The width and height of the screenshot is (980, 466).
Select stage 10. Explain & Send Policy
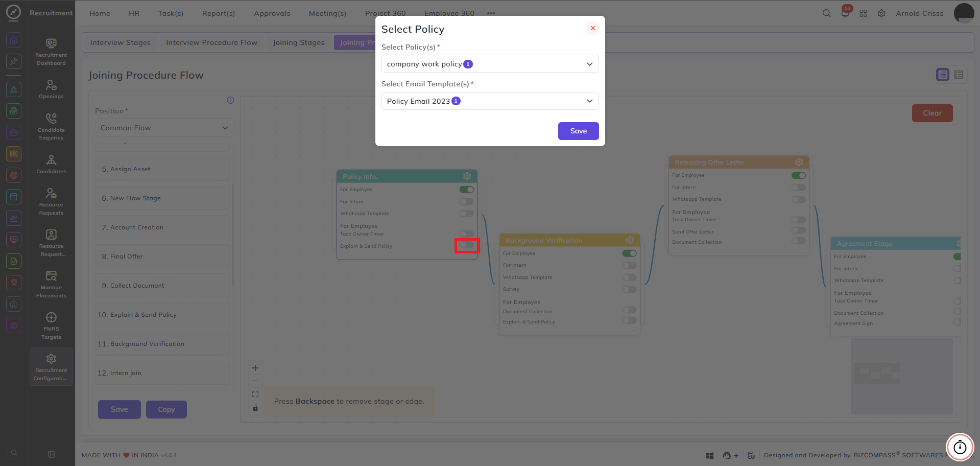(x=162, y=315)
